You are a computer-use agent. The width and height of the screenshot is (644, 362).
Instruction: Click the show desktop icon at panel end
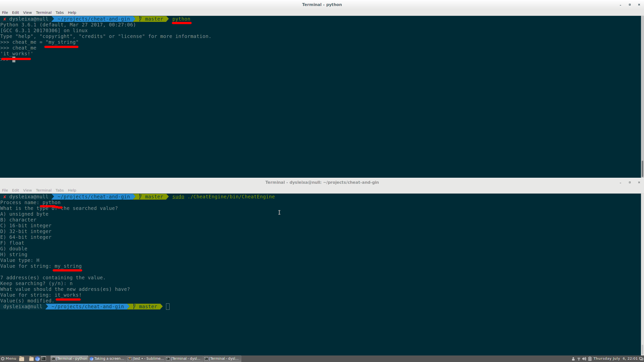point(641,359)
